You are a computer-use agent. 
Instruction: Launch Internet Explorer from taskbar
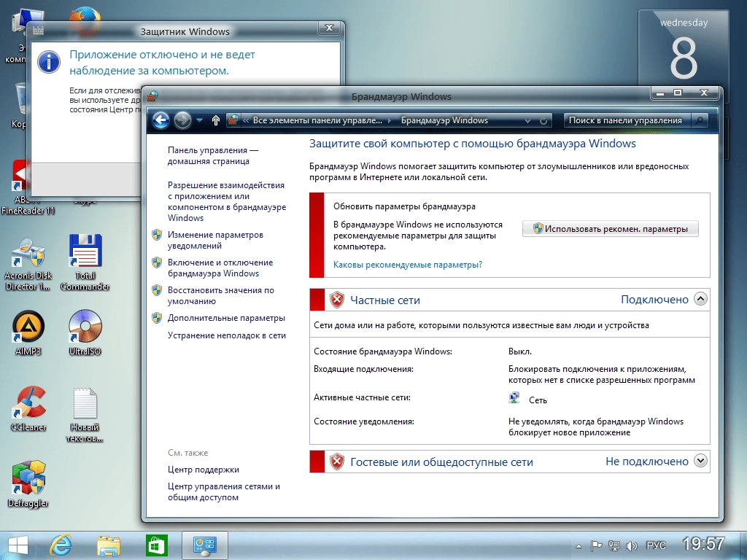click(61, 545)
